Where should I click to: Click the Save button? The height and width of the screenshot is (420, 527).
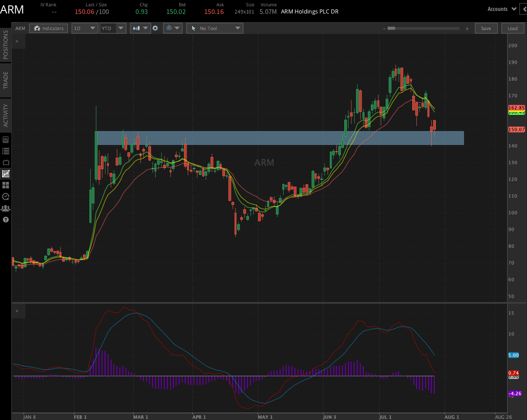[x=486, y=28]
